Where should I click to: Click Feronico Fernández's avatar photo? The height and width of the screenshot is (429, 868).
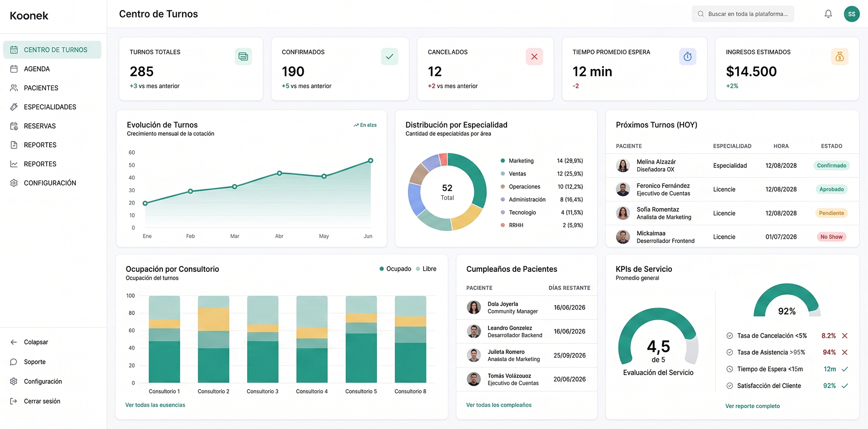click(x=623, y=189)
